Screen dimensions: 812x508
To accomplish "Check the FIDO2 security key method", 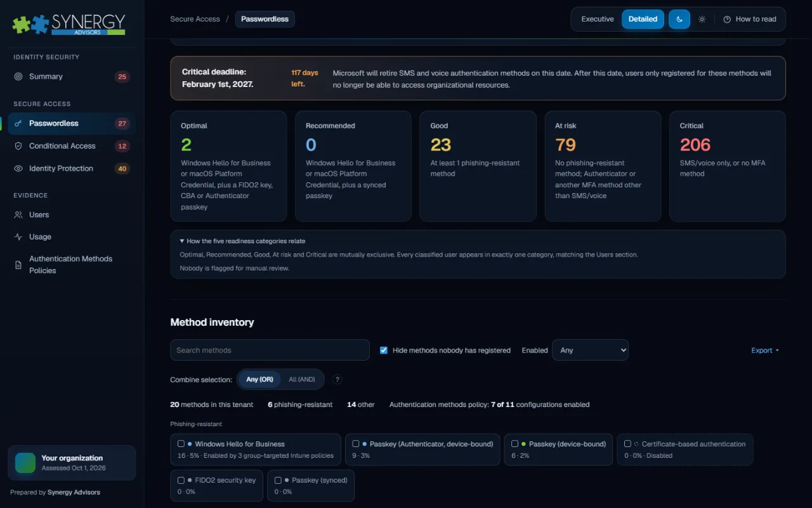I will pyautogui.click(x=181, y=480).
